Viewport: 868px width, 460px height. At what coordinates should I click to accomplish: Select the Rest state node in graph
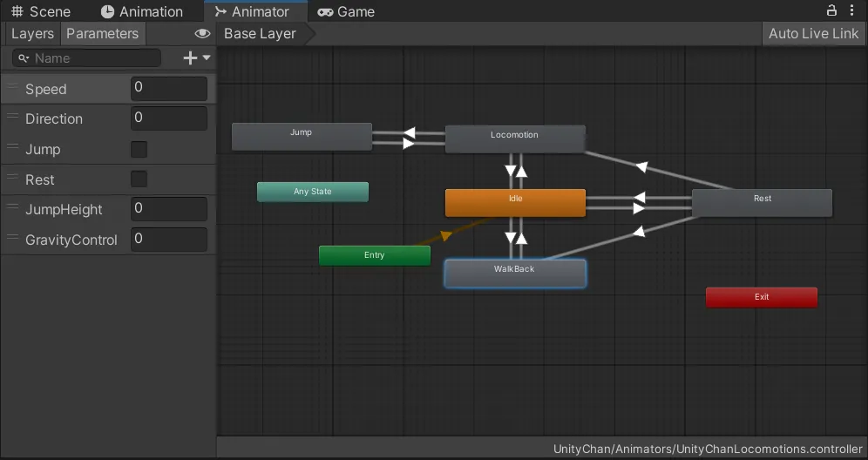pos(762,203)
